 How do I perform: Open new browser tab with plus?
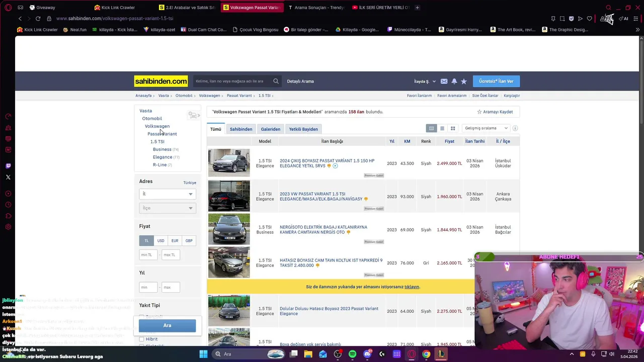pos(417,8)
